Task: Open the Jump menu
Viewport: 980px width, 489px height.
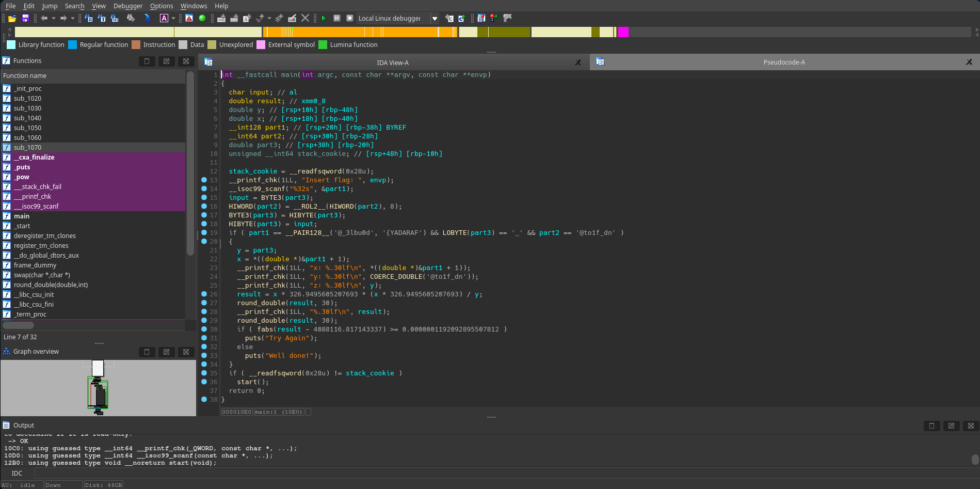Action: coord(50,6)
